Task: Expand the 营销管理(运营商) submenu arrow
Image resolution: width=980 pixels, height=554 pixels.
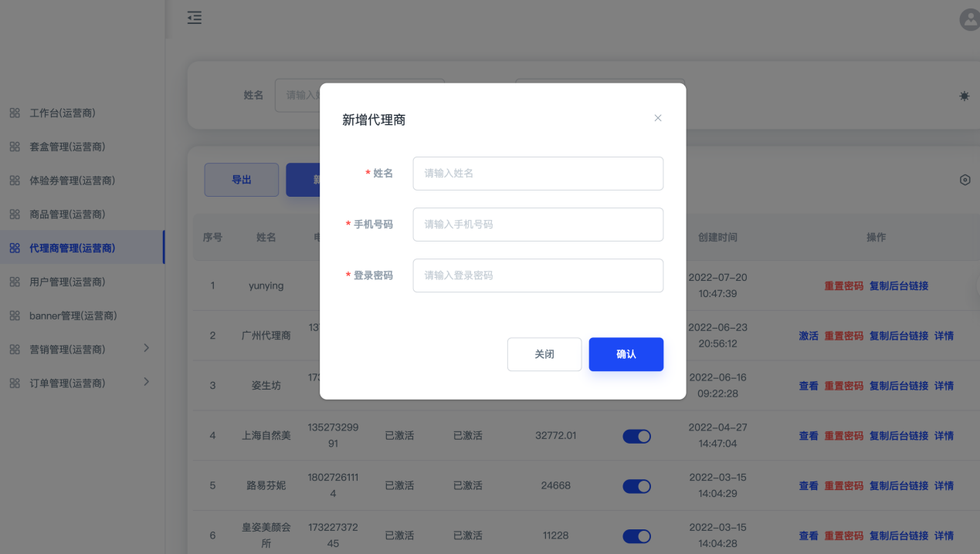Action: 147,349
